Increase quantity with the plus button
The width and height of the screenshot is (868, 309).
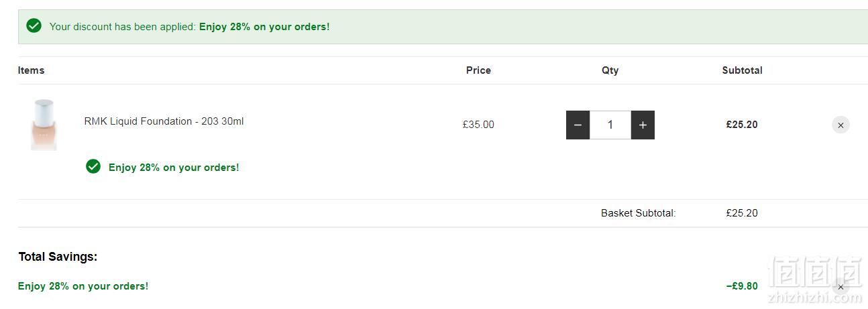point(643,125)
